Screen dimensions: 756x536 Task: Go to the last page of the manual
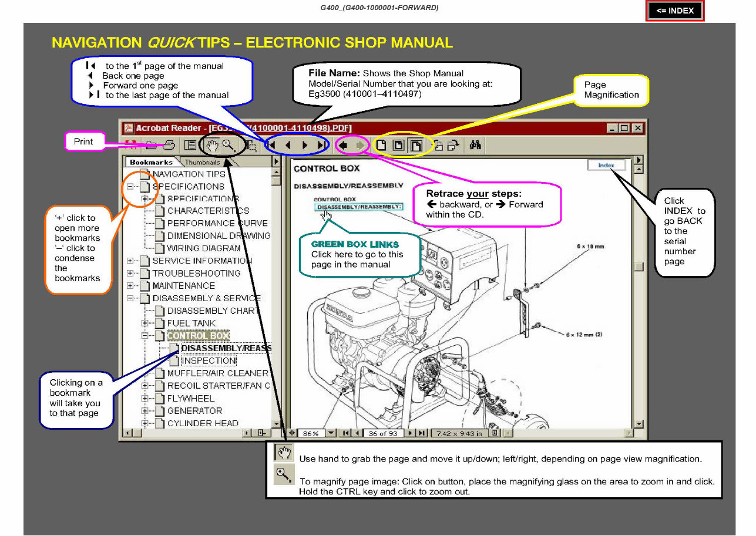tap(321, 144)
